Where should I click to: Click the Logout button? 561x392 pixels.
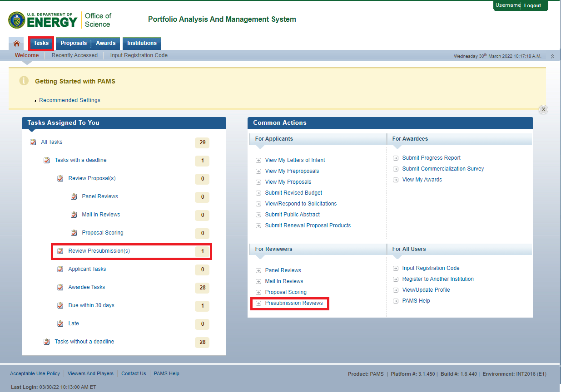(532, 5)
